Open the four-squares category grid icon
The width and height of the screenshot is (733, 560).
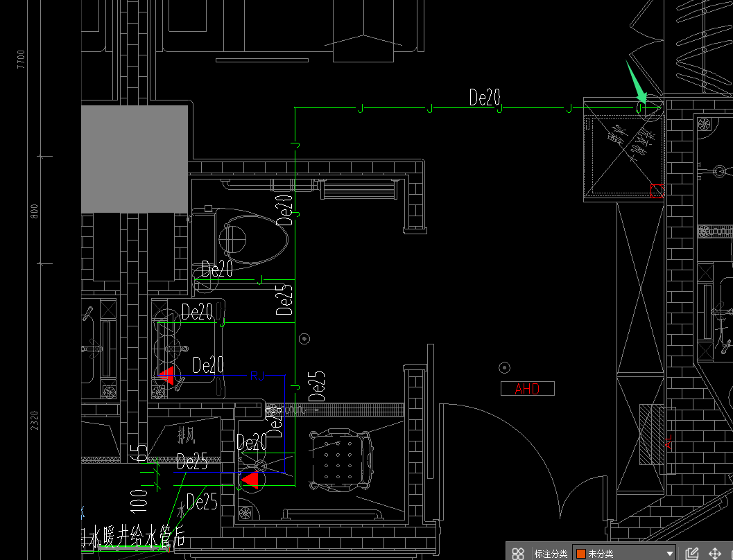pos(517,554)
